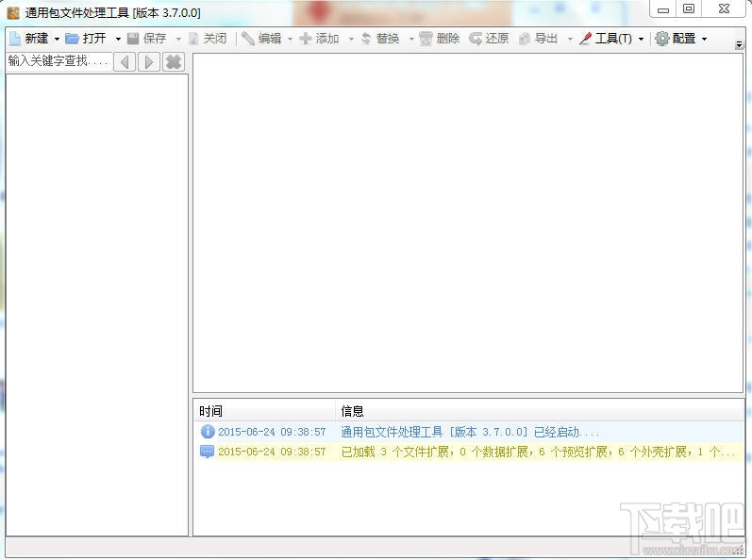Image resolution: width=752 pixels, height=560 pixels.
Task: Expand the 工具(T) dropdown arrow
Action: [641, 39]
